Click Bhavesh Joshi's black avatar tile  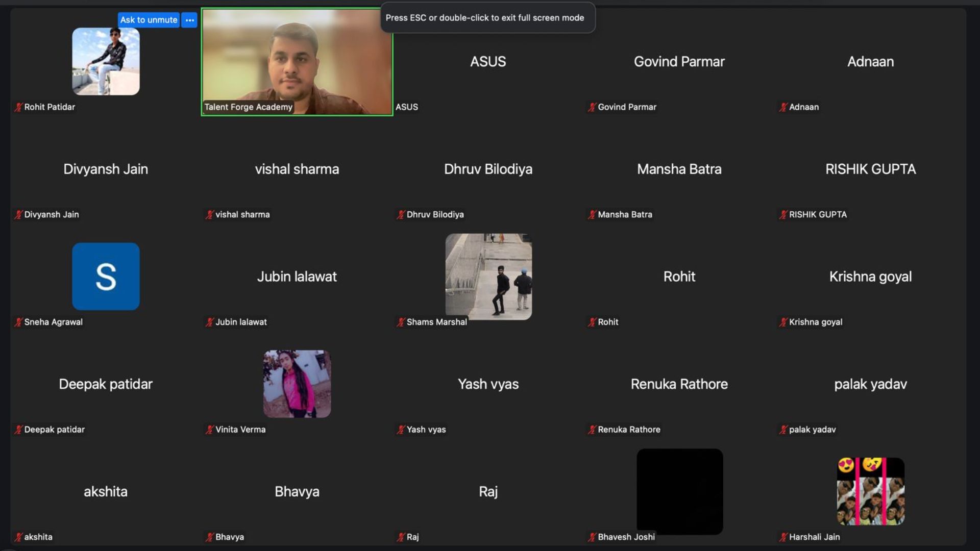pos(679,491)
